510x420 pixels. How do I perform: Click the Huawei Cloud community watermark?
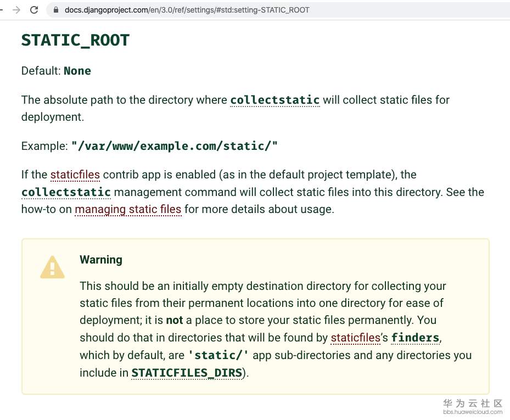tap(473, 406)
